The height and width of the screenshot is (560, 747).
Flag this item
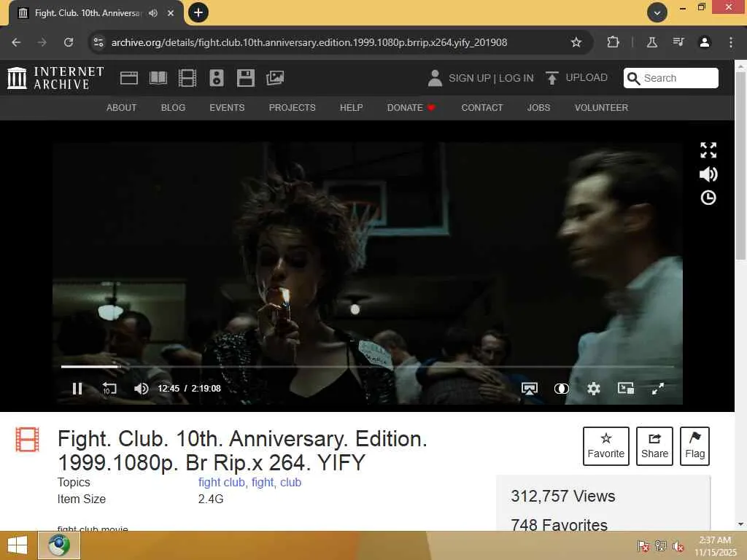pyautogui.click(x=695, y=446)
